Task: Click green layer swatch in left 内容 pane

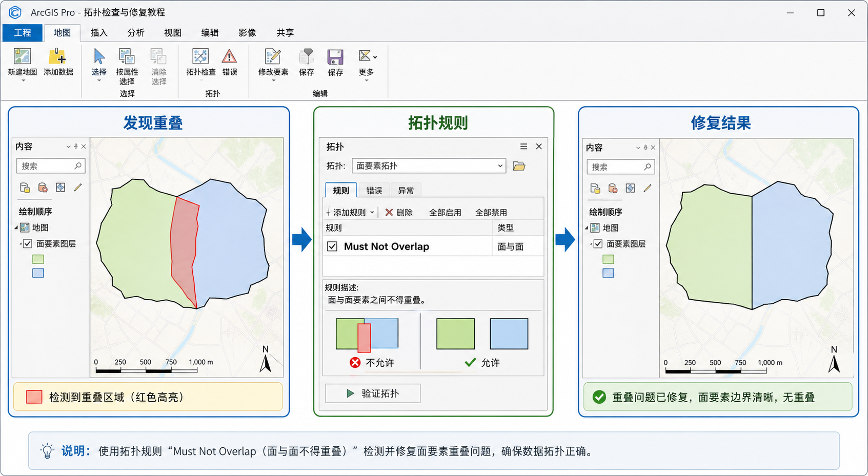Action: [x=38, y=259]
